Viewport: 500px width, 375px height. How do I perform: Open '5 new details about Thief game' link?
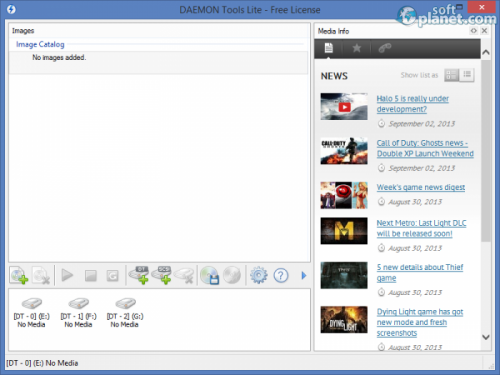[x=420, y=273]
